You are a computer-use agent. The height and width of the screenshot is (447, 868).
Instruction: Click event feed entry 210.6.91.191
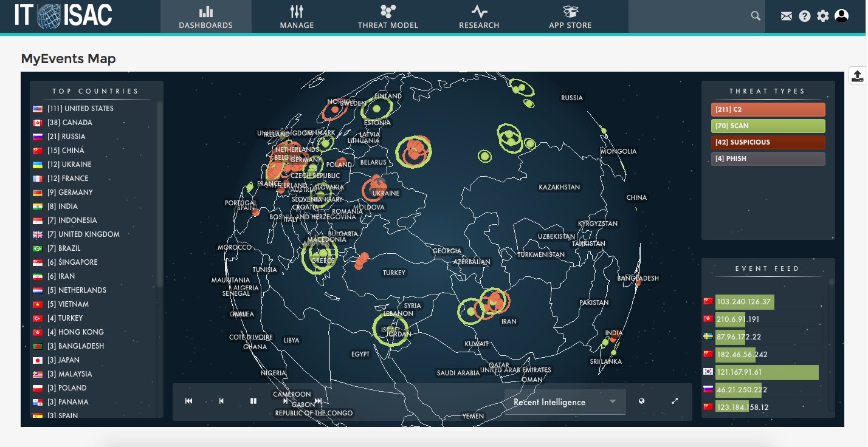(738, 319)
